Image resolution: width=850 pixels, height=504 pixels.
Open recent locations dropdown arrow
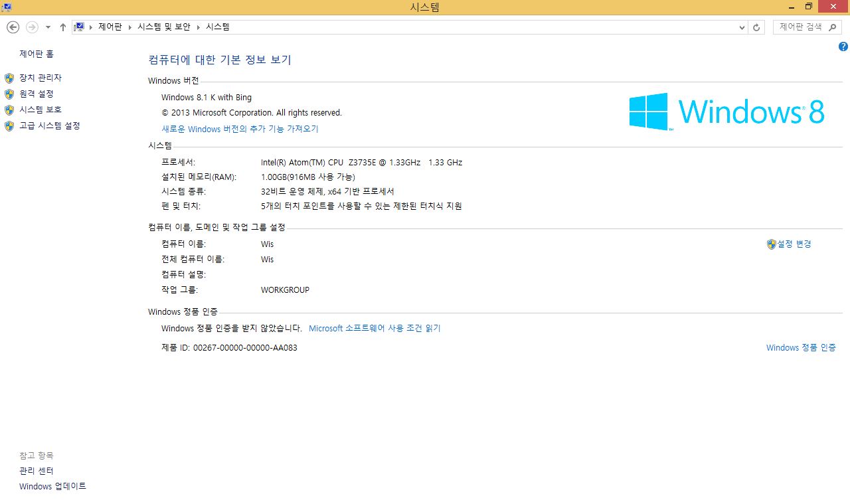[48, 27]
